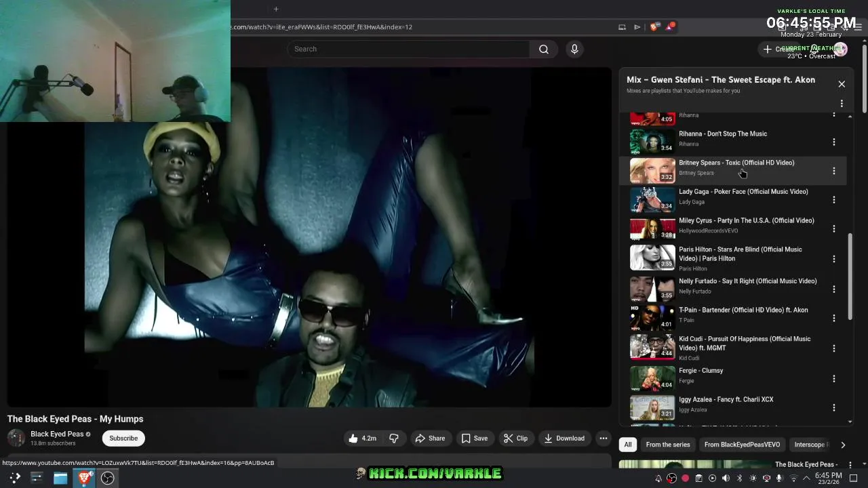Click the install/cast screen icon in address bar
The image size is (868, 488).
[622, 27]
